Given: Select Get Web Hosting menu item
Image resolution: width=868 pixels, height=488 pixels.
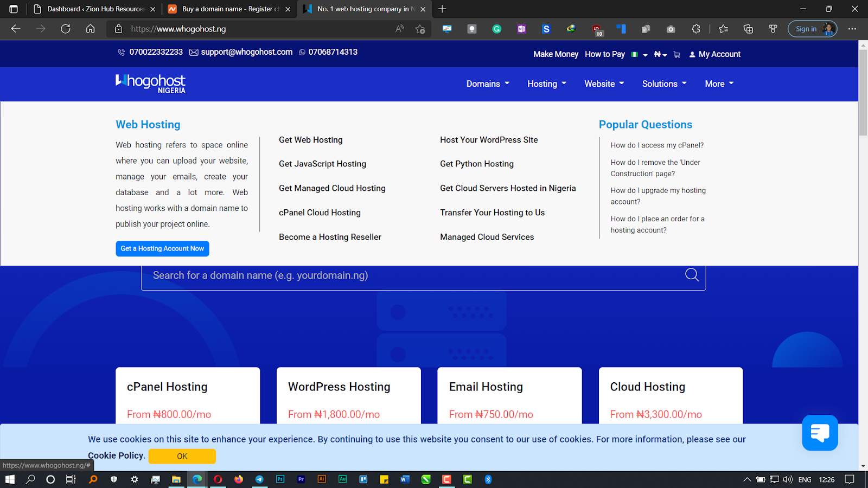Looking at the screenshot, I should click(311, 140).
